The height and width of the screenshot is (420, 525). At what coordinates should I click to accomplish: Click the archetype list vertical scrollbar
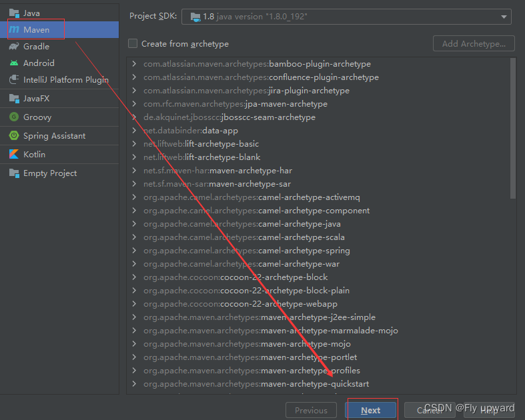click(x=512, y=129)
